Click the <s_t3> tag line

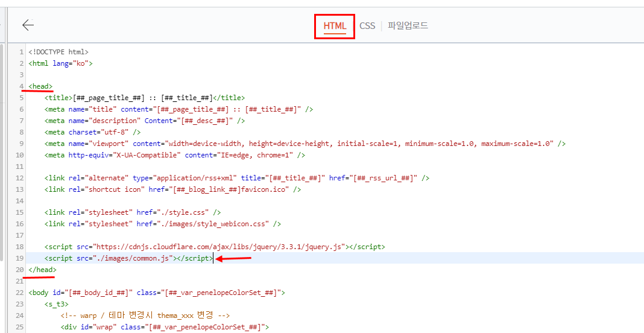(57, 304)
